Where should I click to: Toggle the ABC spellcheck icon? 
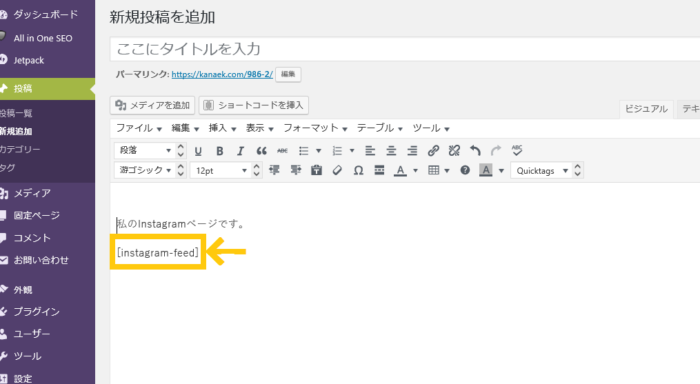517,150
